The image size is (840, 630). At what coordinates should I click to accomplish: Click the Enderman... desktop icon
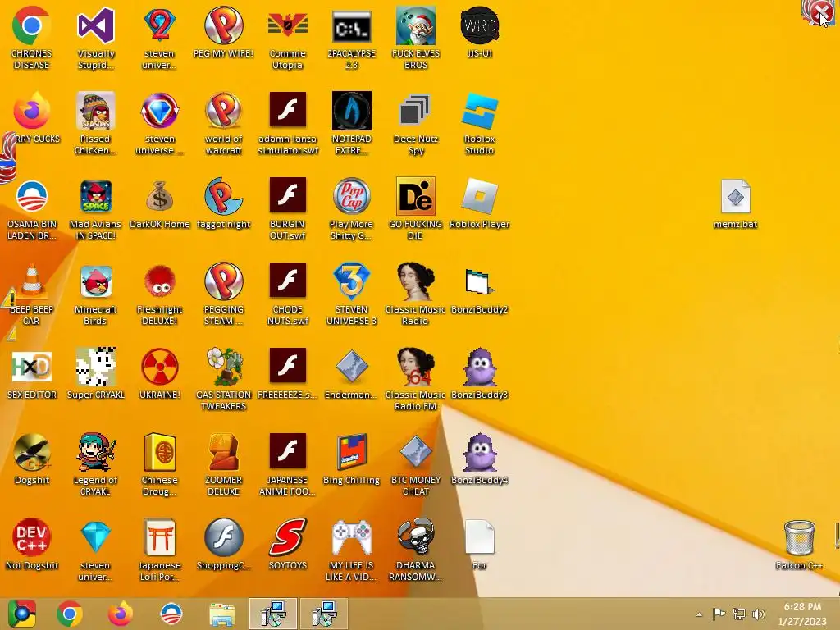pos(351,367)
